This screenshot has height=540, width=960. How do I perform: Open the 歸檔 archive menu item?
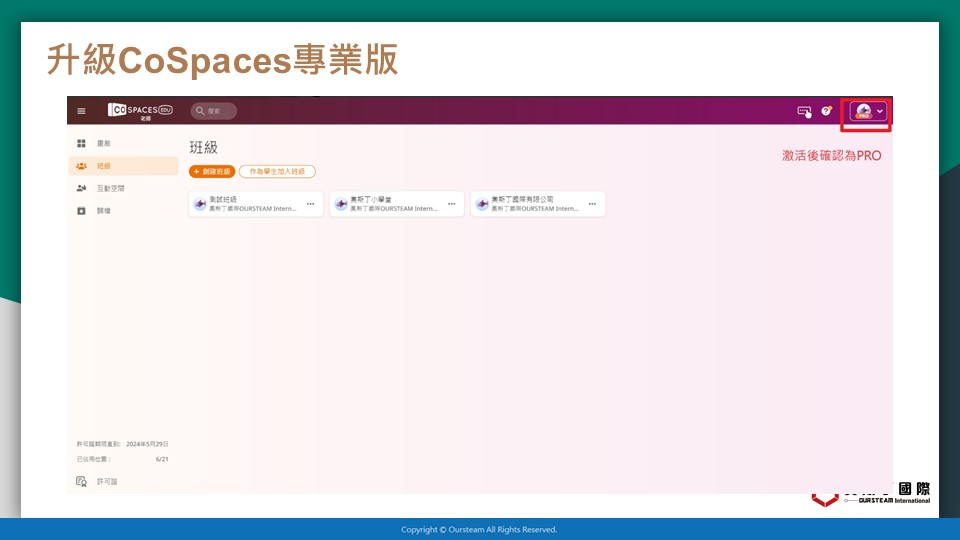click(x=123, y=211)
